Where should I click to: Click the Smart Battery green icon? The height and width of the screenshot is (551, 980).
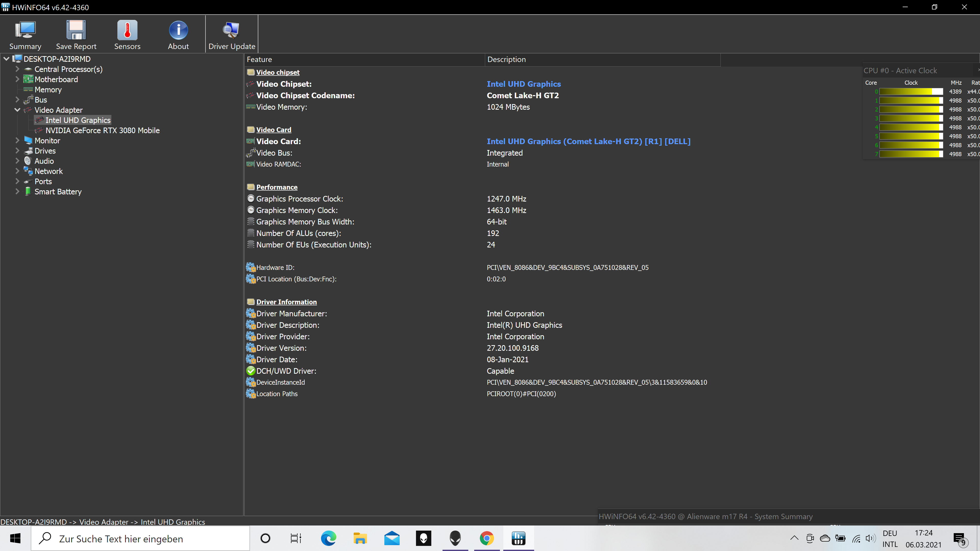pyautogui.click(x=28, y=191)
